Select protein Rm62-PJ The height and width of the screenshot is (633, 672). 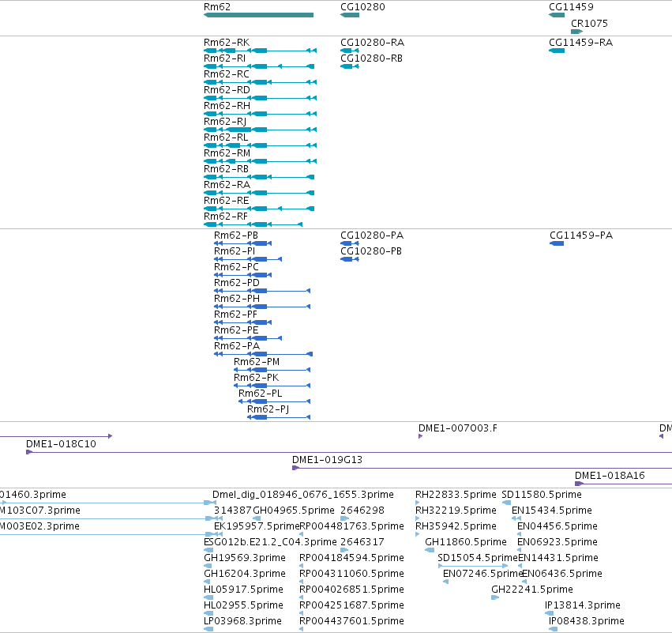point(279,417)
